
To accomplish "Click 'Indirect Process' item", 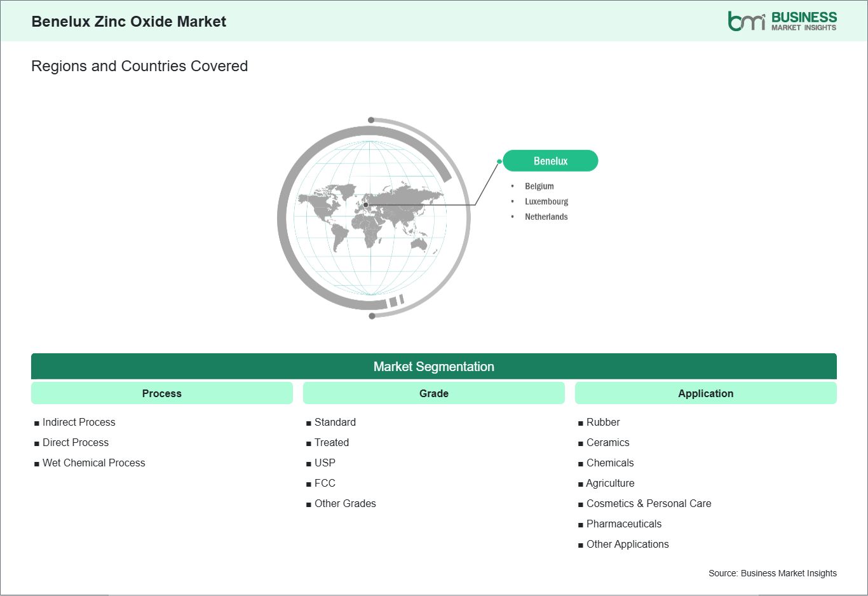I will [79, 422].
